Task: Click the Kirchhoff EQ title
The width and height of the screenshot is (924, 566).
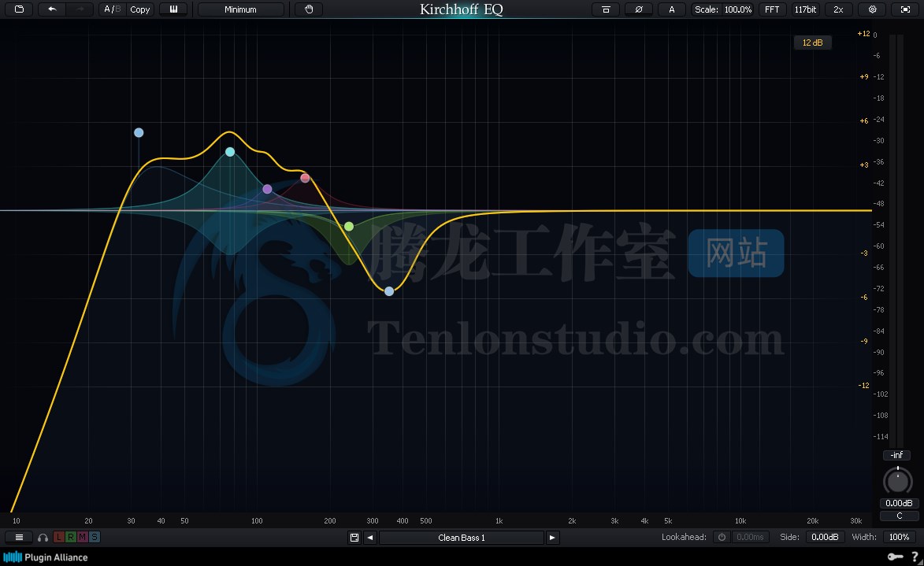Action: (x=461, y=9)
